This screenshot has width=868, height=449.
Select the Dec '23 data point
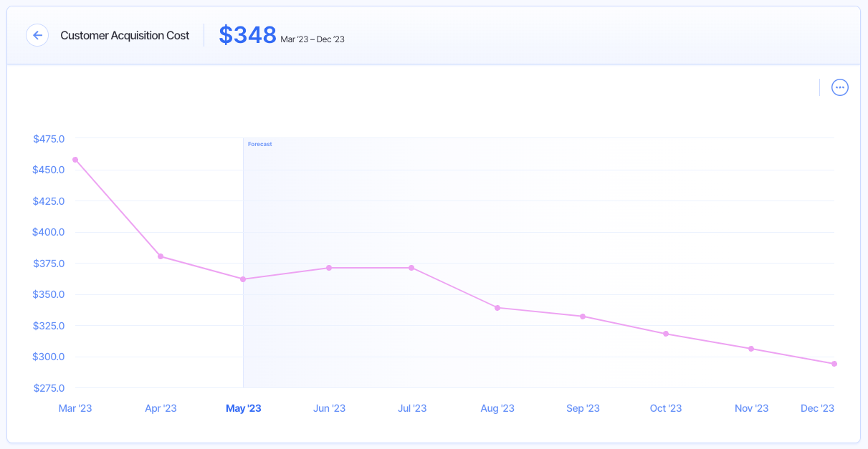tap(834, 363)
